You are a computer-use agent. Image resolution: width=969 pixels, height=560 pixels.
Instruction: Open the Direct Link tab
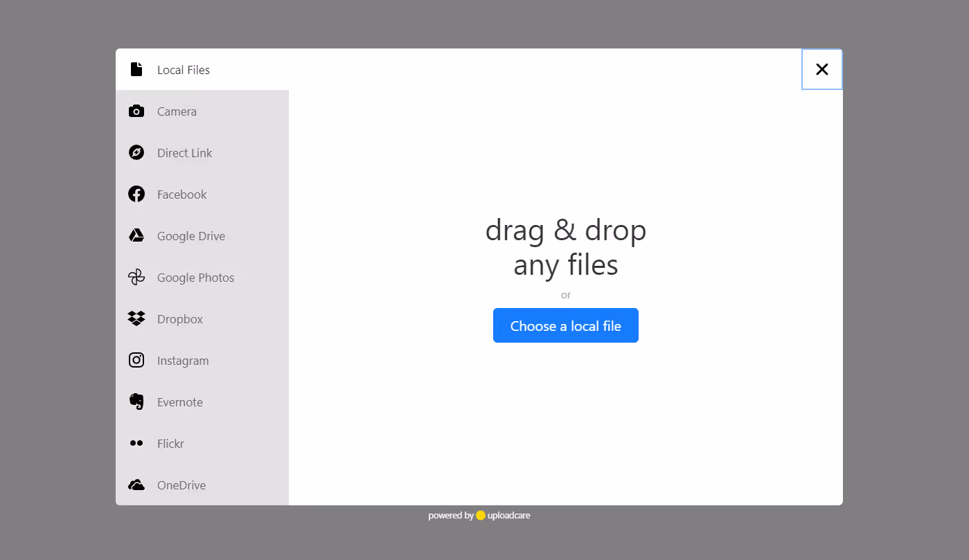[x=202, y=152]
